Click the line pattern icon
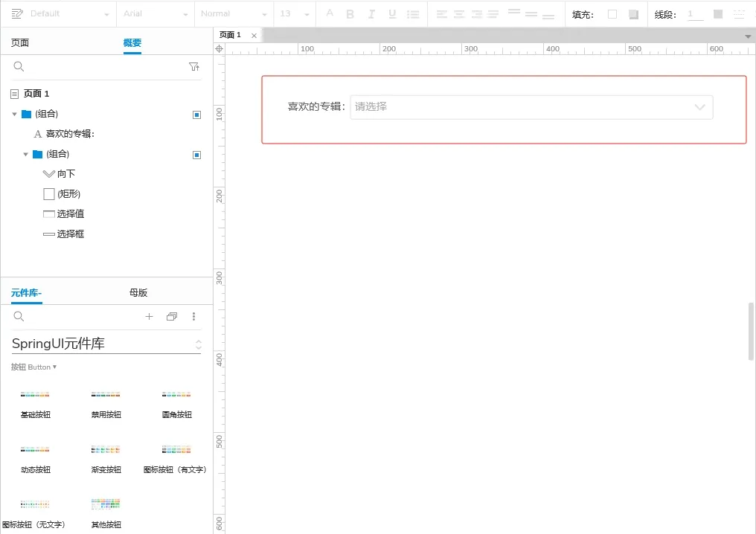The height and width of the screenshot is (534, 756). (x=739, y=14)
